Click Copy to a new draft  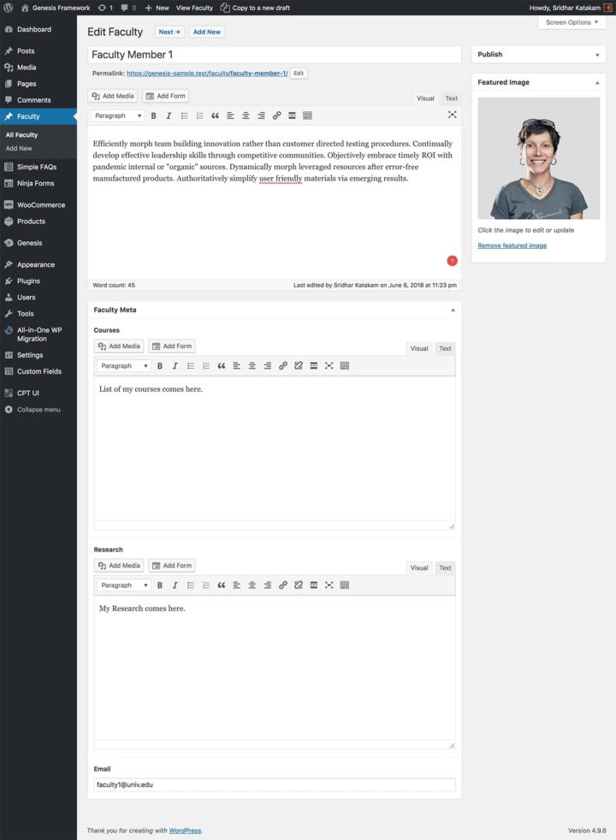256,8
